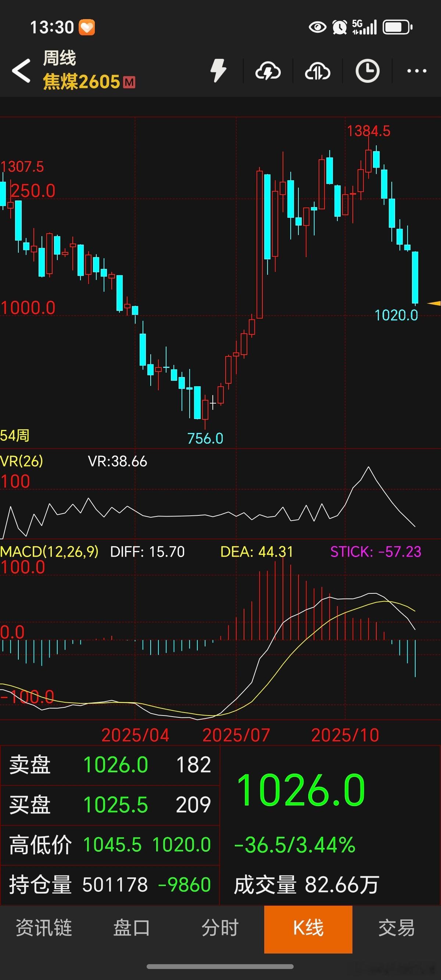Go back using the left arrow
441x980 pixels.
click(21, 71)
